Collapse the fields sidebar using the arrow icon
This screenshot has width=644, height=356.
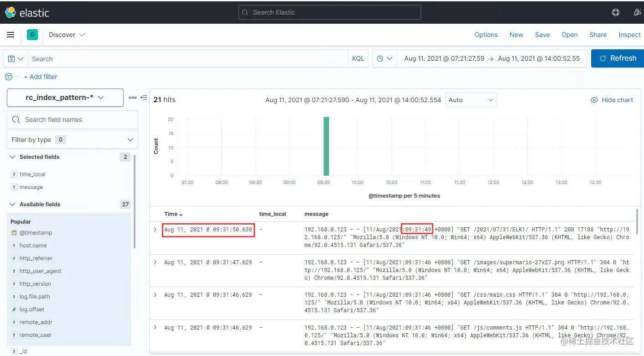(144, 96)
